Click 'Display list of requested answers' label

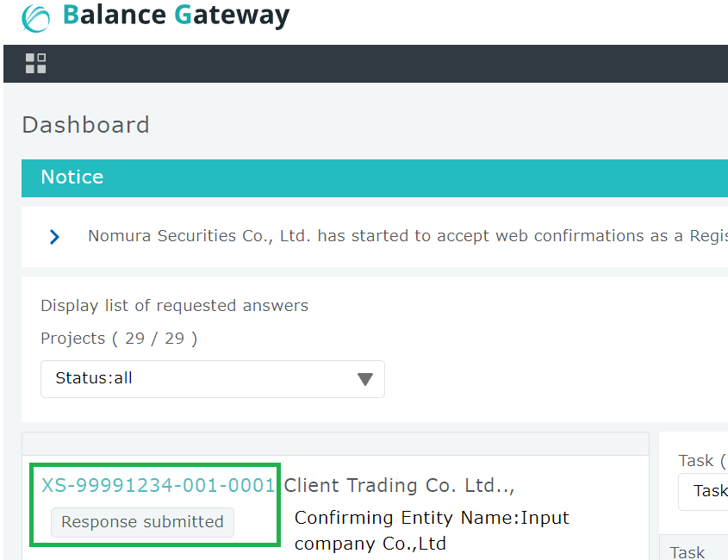[174, 306]
